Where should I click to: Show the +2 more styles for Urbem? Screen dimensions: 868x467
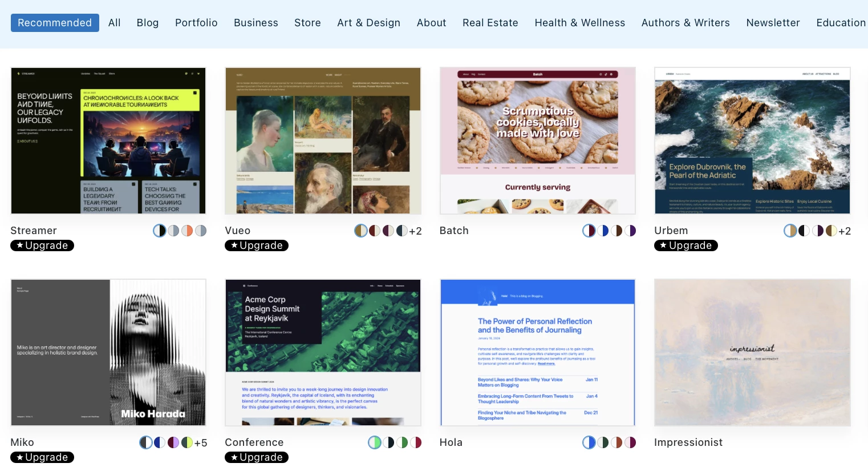[x=845, y=231]
